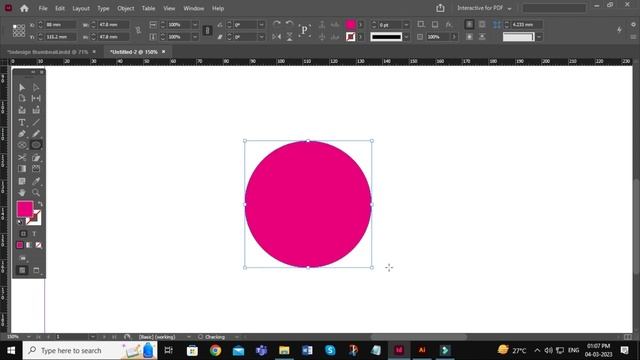The height and width of the screenshot is (360, 640).
Task: Click stroke color swatch in control bar
Action: 350,37
